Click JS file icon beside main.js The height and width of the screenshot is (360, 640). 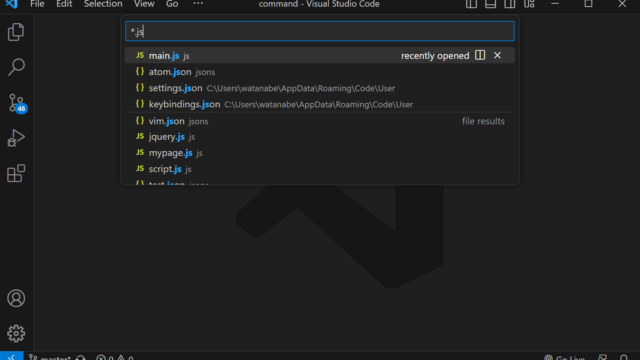(x=140, y=55)
